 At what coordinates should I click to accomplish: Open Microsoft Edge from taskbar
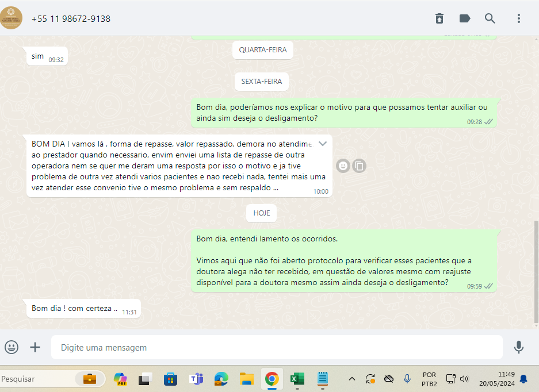[221, 379]
